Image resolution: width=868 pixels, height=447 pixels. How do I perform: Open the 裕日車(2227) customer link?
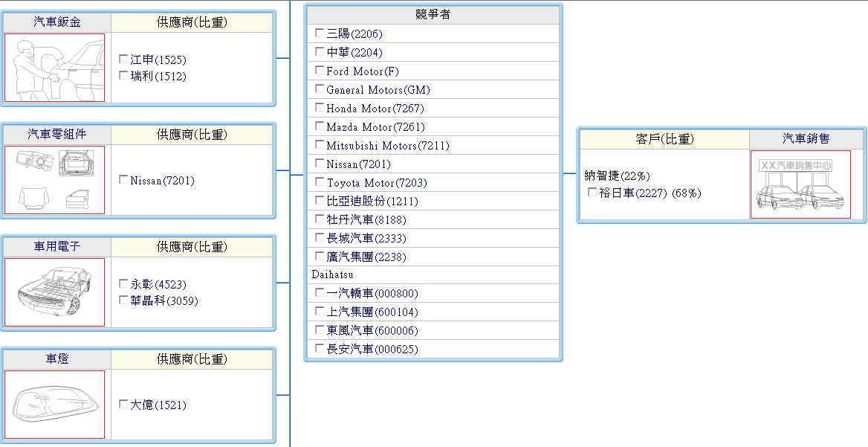(633, 193)
